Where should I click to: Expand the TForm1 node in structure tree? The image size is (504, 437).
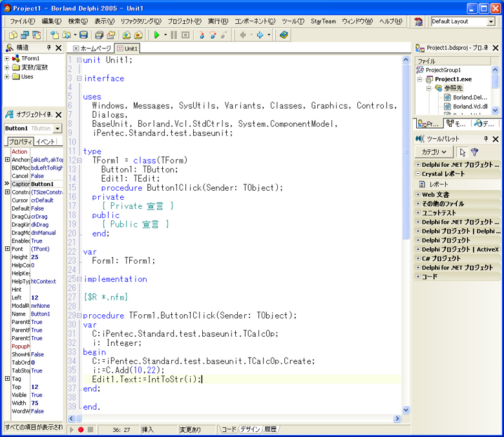click(7, 58)
